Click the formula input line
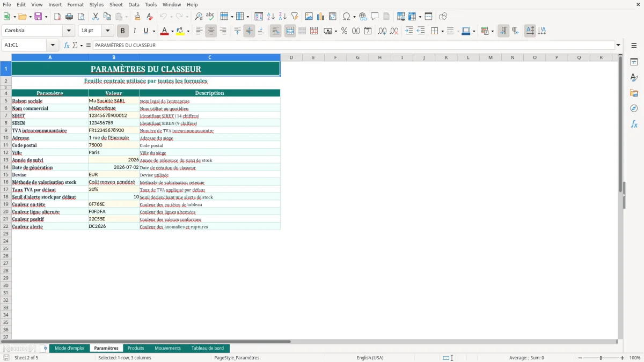Image resolution: width=644 pixels, height=362 pixels. 353,45
